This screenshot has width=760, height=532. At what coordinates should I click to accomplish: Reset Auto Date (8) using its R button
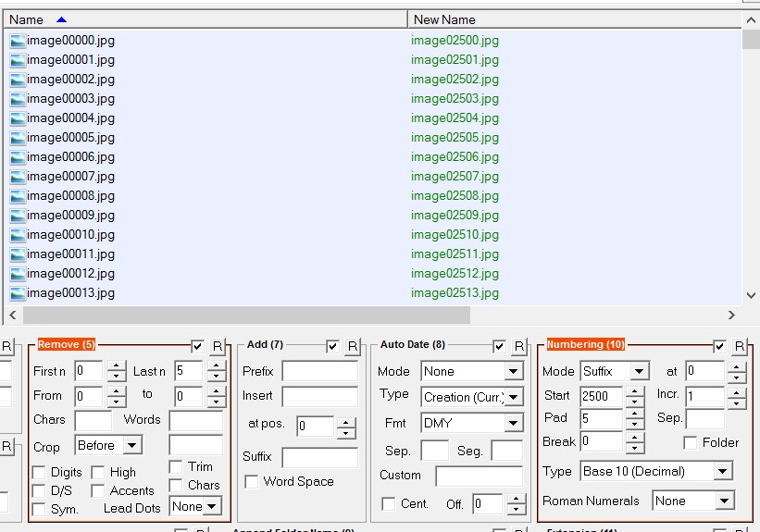pos(520,346)
